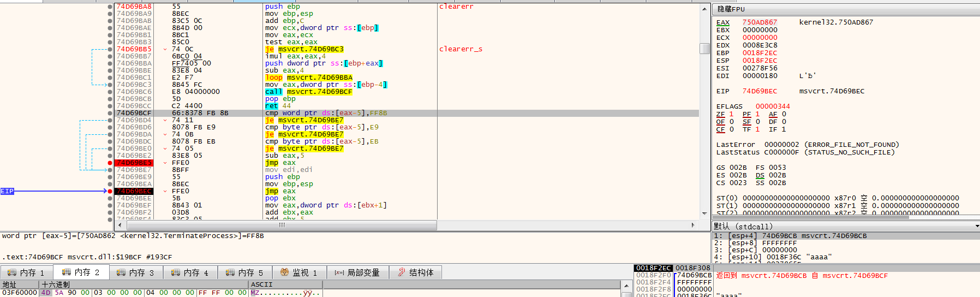Collapse jump marker next to bytes 74 11
Screen dimensions: 980x297
(x=165, y=120)
